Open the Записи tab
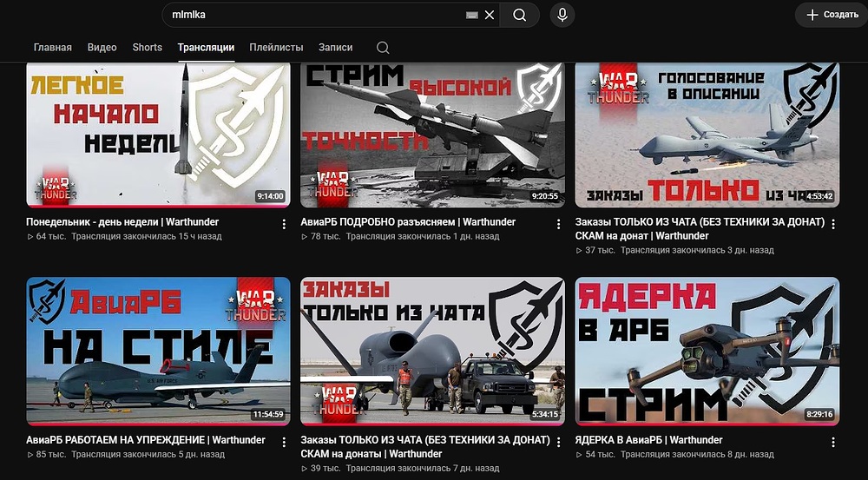This screenshot has height=480, width=868. pos(335,48)
